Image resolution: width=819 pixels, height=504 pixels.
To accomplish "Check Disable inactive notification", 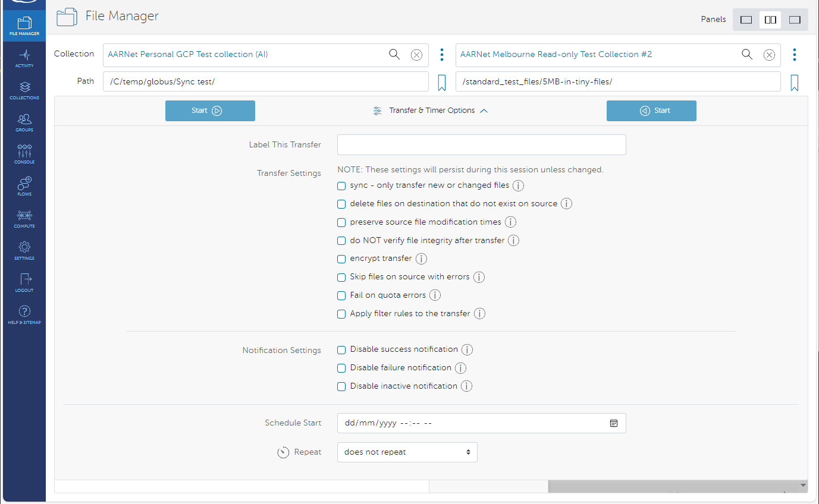I will pos(341,387).
